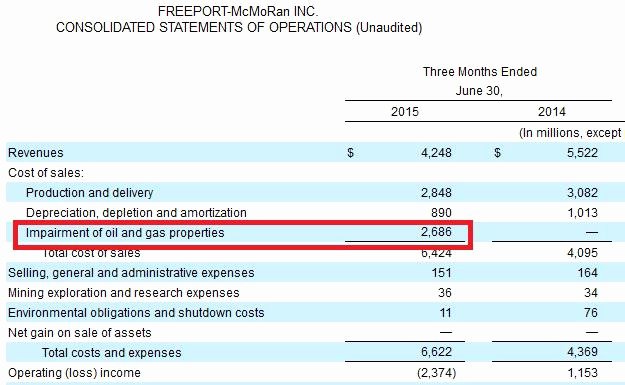This screenshot has width=625, height=385.
Task: Select mining exploration value 36
Action: (x=444, y=293)
